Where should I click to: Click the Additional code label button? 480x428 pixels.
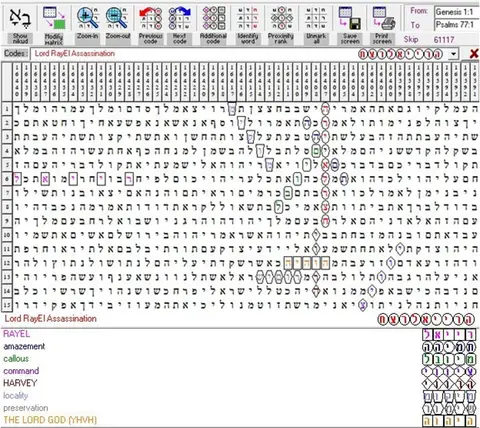[213, 39]
